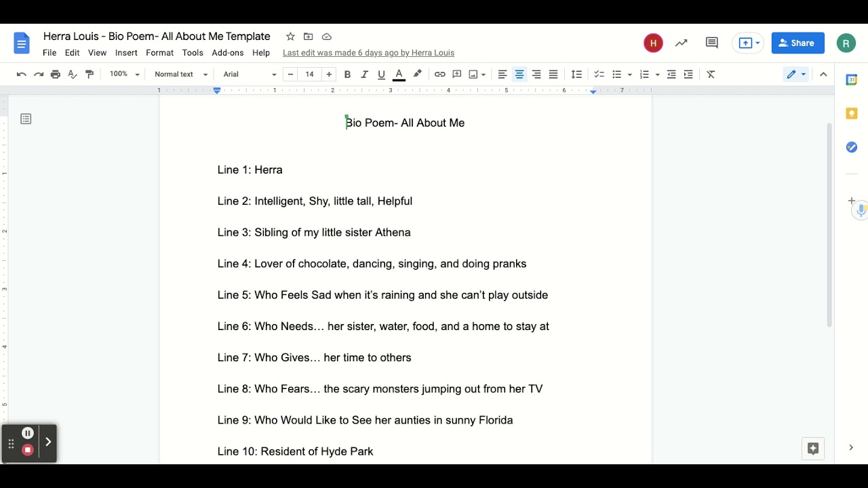
Task: Decrease the font size
Action: [290, 75]
